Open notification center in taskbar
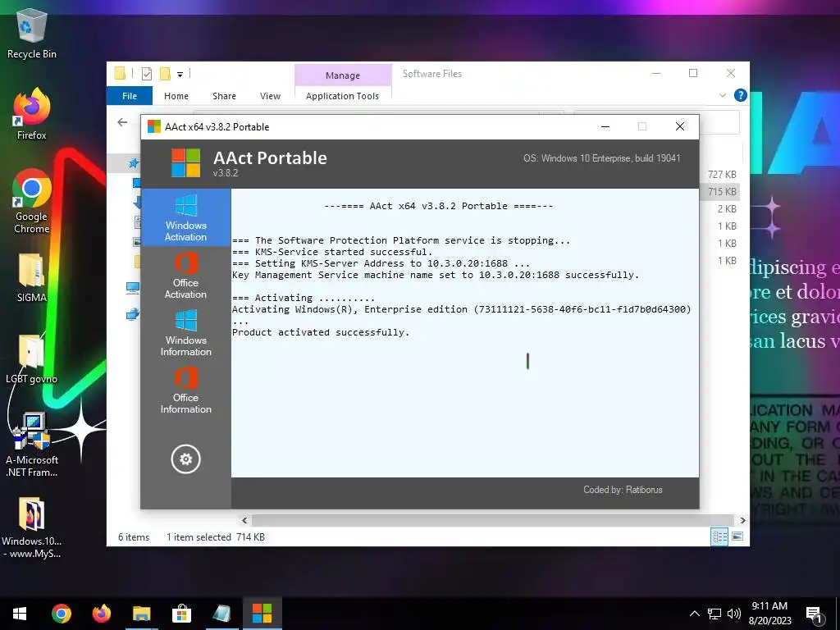The height and width of the screenshot is (630, 840). point(815,615)
